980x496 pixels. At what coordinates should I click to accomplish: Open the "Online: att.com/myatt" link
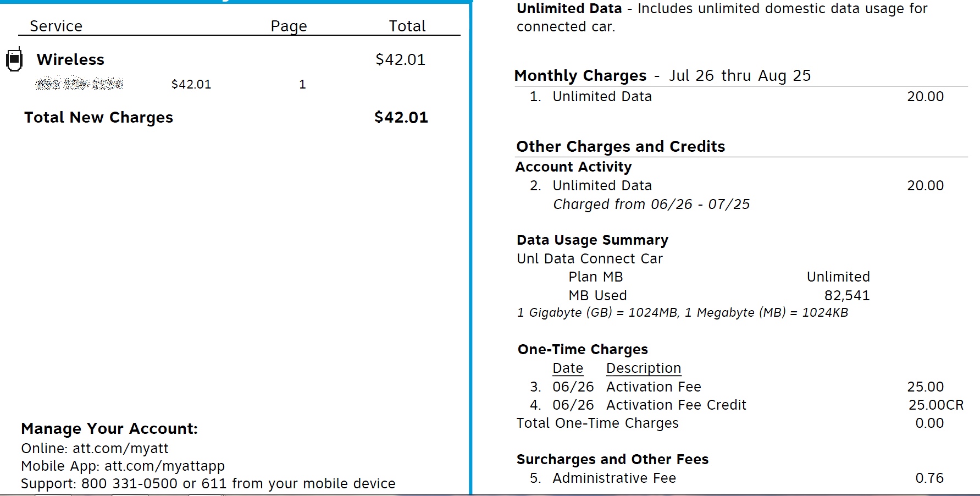(x=95, y=449)
